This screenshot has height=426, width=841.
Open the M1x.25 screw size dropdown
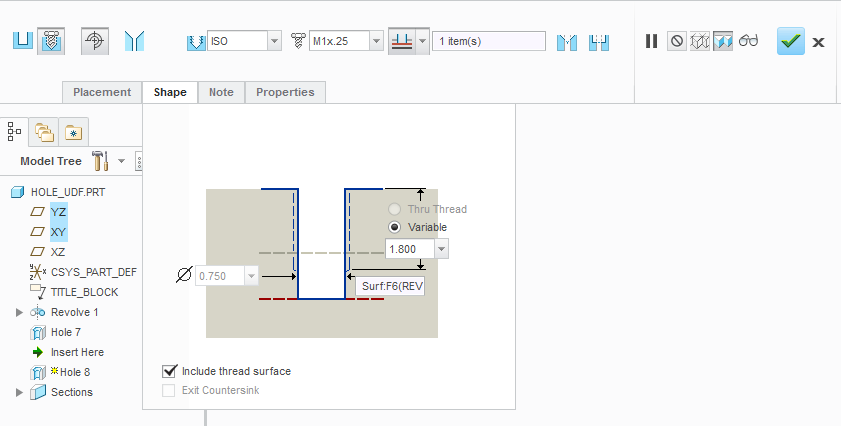[x=376, y=41]
